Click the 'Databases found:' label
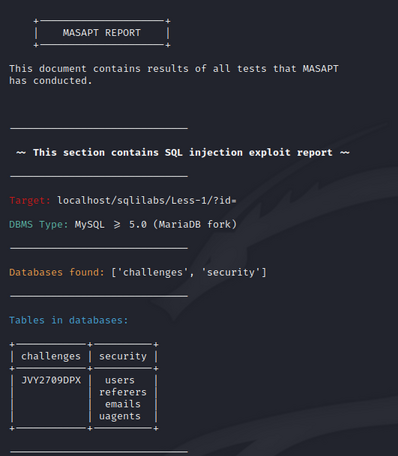Screen dimensions: 398x456 pos(57,272)
